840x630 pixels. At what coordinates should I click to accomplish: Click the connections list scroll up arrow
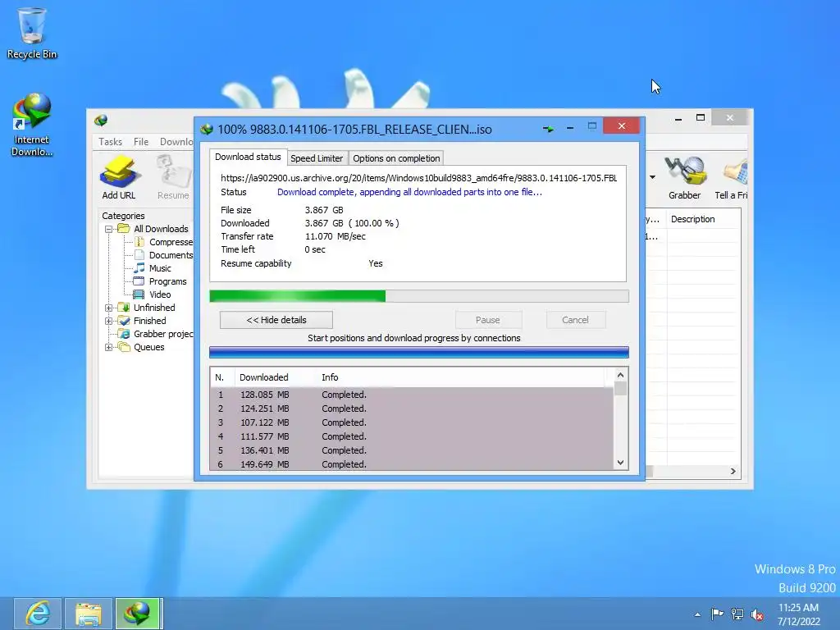[620, 375]
